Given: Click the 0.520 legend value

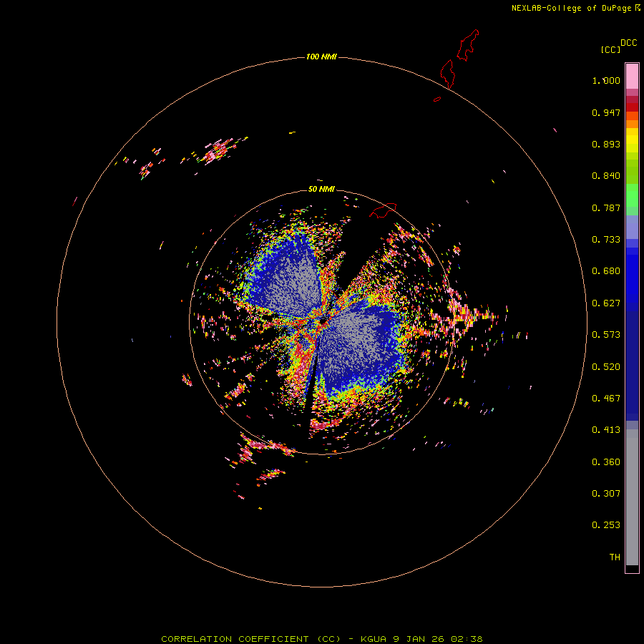Looking at the screenshot, I should click(606, 367).
